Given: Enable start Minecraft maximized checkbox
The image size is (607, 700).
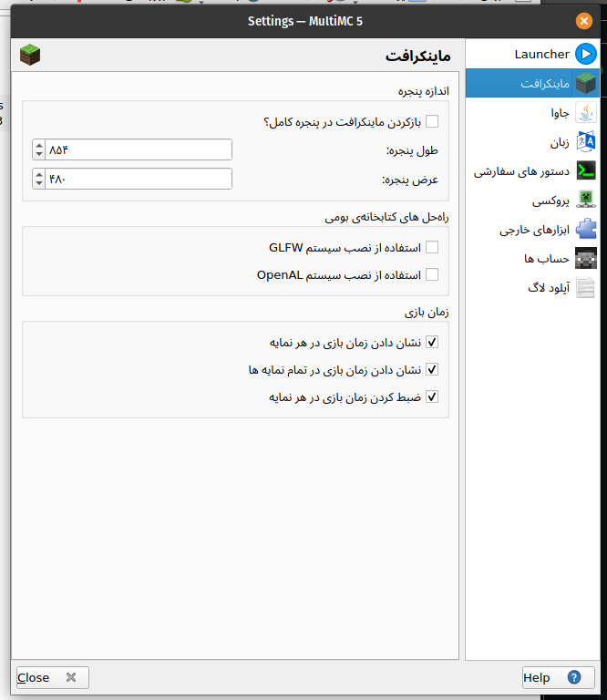Looking at the screenshot, I should pyautogui.click(x=432, y=121).
